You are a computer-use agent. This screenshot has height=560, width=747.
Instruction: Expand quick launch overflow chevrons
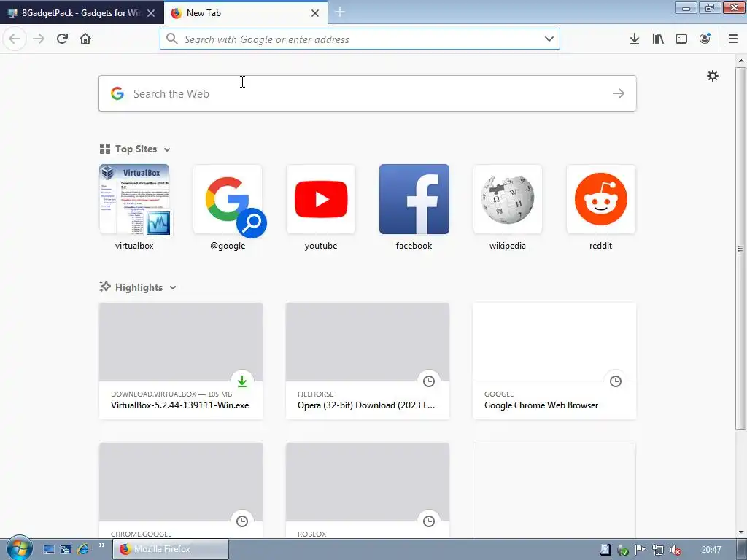(x=101, y=545)
